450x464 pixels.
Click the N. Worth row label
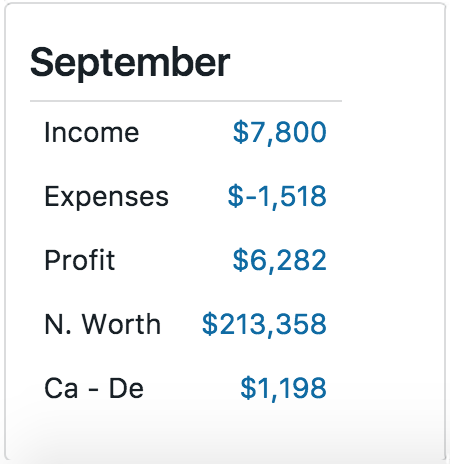[102, 324]
